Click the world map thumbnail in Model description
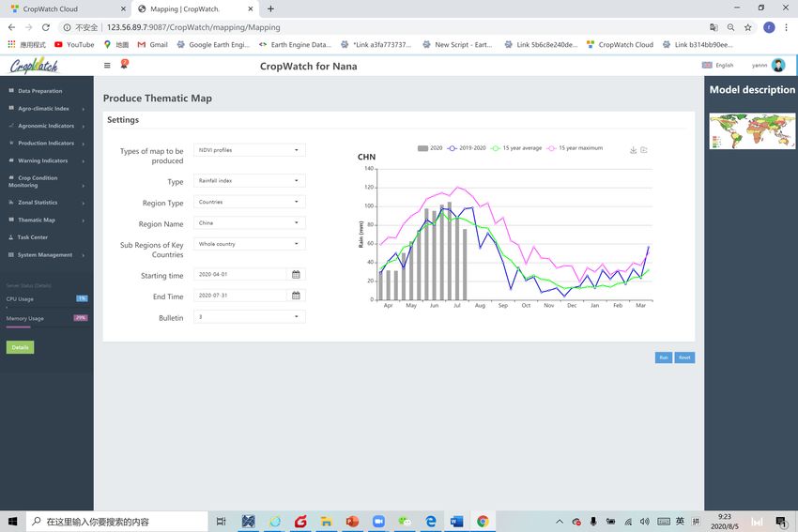The width and height of the screenshot is (798, 532). (x=752, y=130)
